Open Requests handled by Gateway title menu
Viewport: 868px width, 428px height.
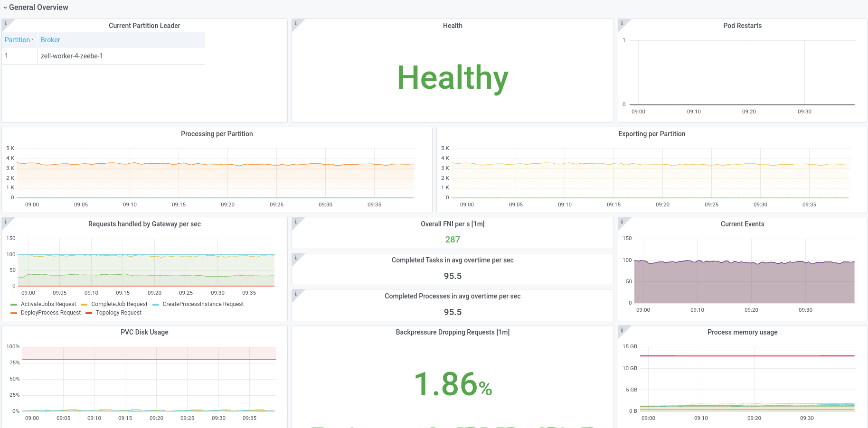pyautogui.click(x=144, y=224)
